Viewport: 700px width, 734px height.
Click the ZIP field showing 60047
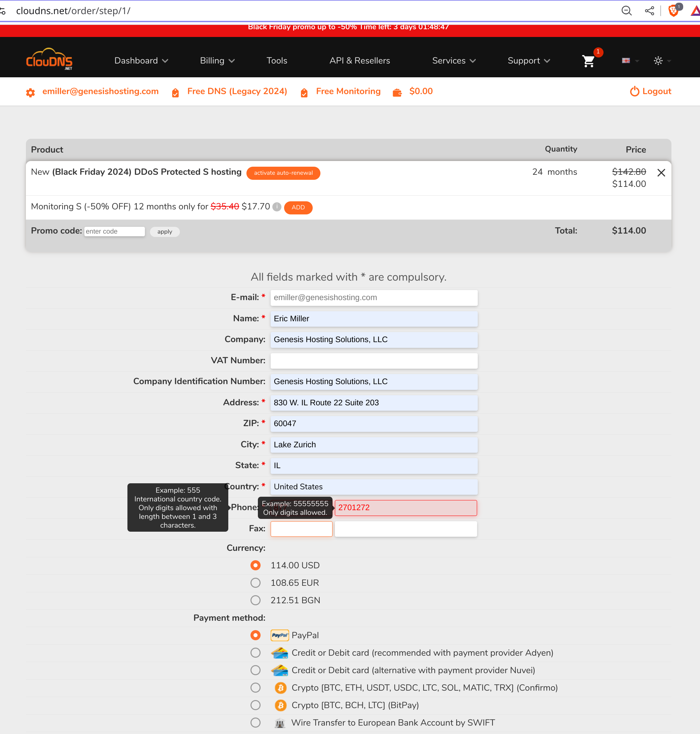click(x=374, y=424)
